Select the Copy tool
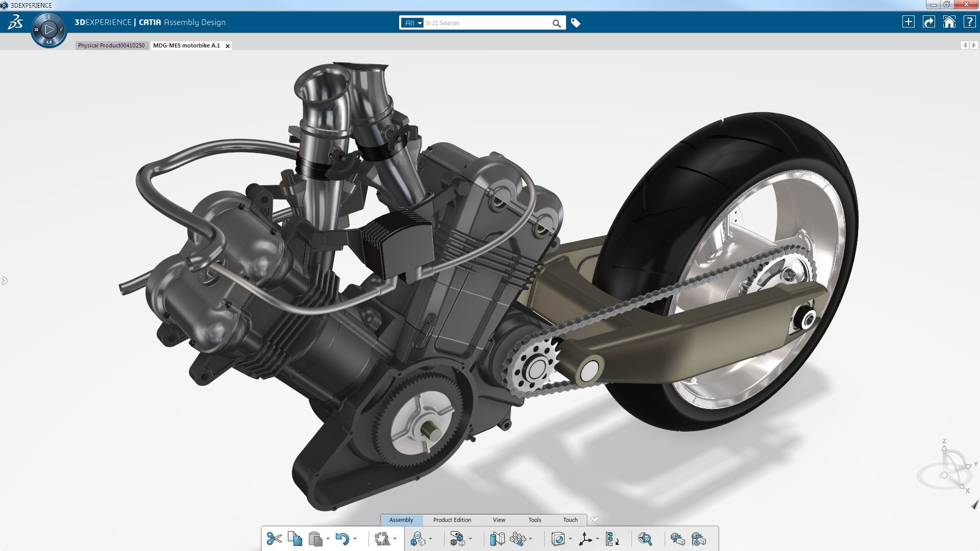 295,539
